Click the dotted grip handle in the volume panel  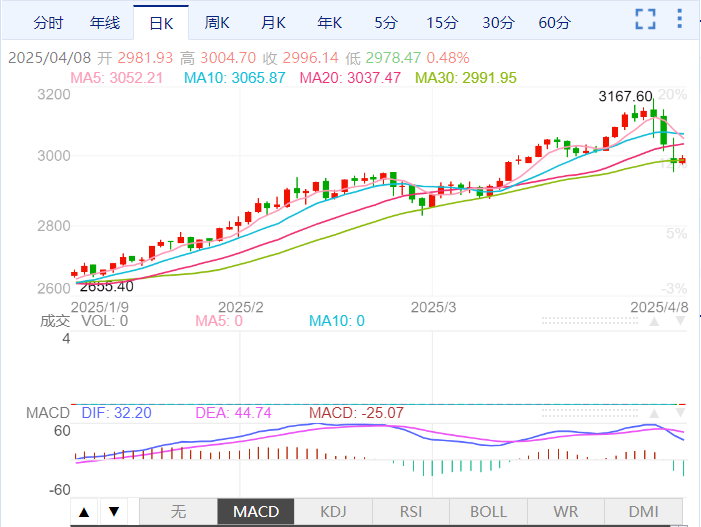(x=590, y=320)
